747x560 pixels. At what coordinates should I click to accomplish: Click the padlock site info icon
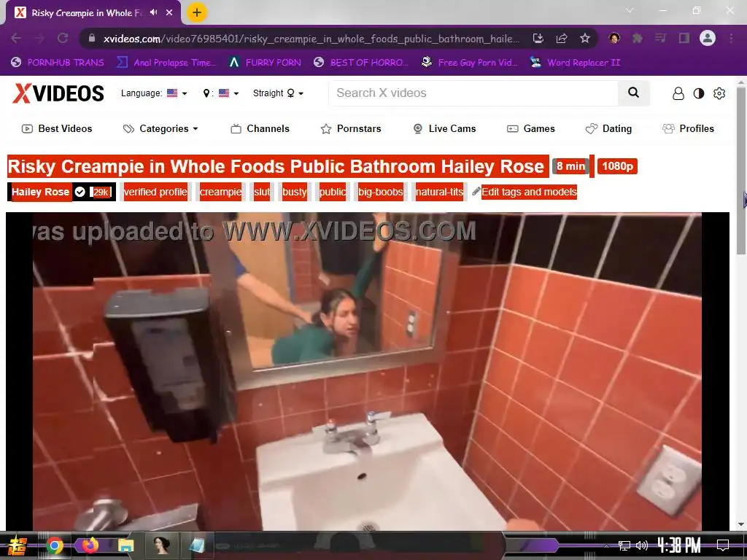(x=91, y=38)
